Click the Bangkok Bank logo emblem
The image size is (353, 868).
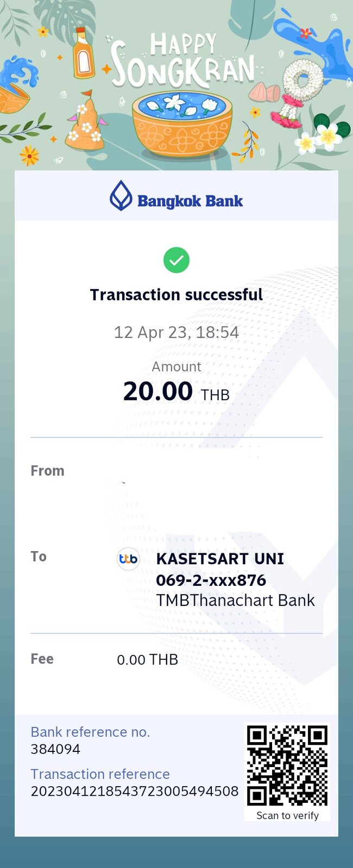point(121,196)
